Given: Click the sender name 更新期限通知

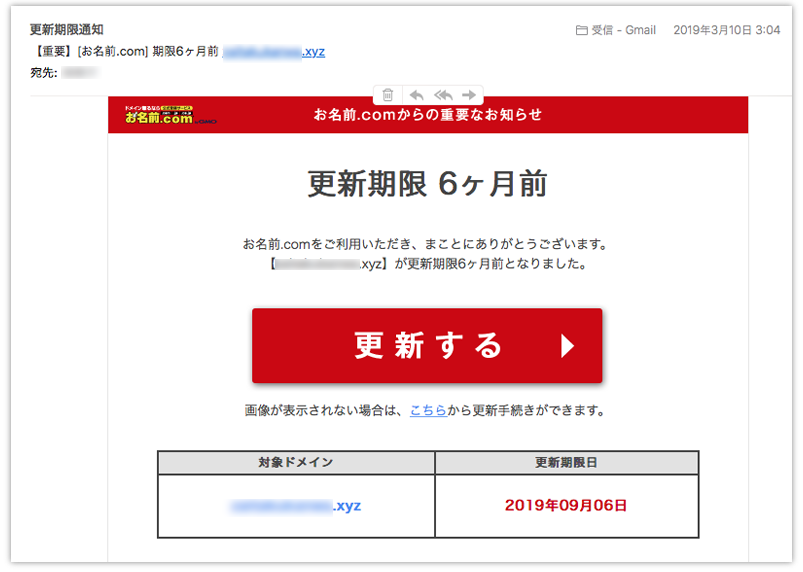Looking at the screenshot, I should [67, 30].
